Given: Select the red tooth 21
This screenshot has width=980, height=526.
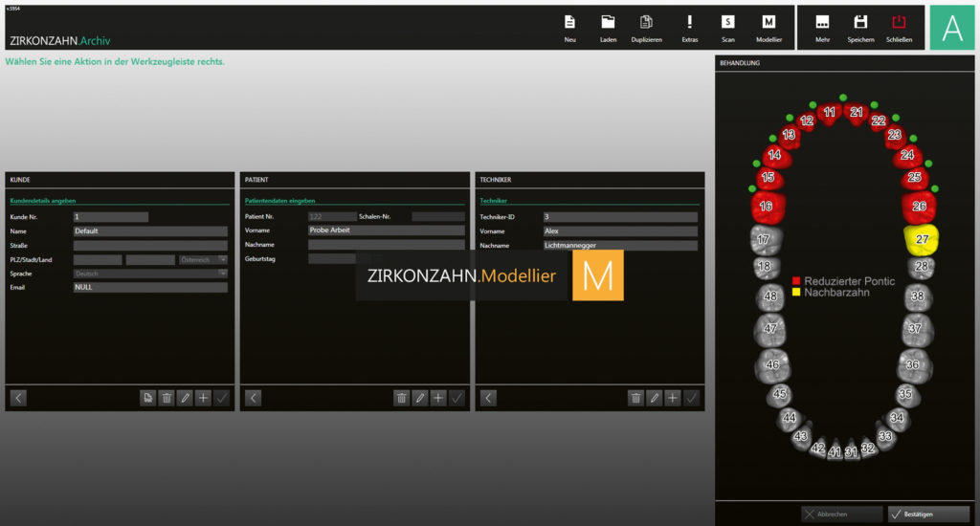Looking at the screenshot, I should [857, 113].
